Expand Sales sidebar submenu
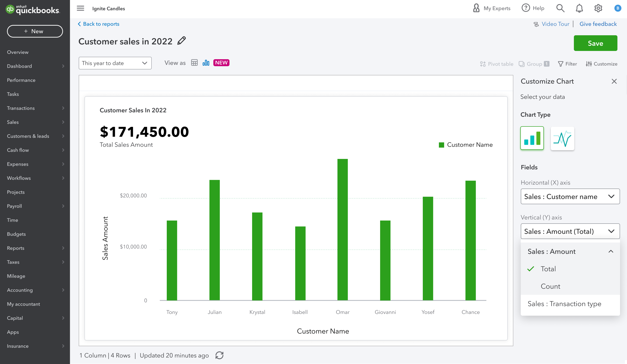This screenshot has height=364, width=627. coord(63,122)
